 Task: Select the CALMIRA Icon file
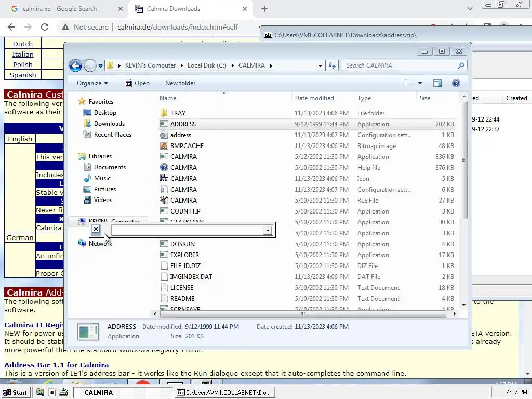click(x=164, y=179)
